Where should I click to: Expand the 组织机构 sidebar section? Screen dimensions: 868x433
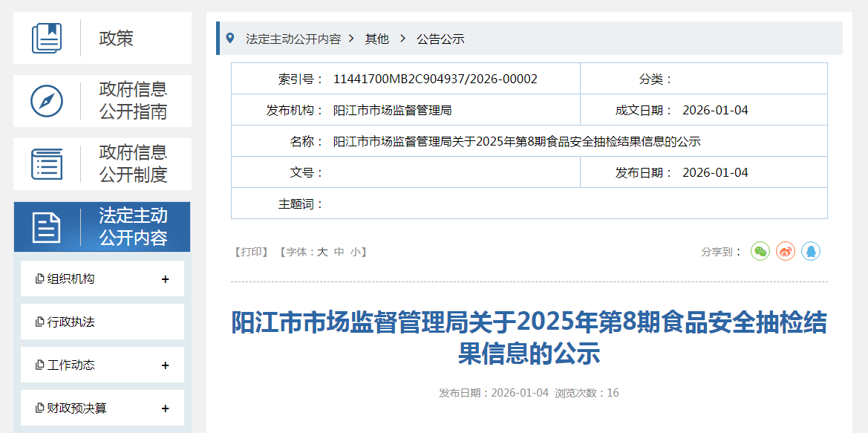pyautogui.click(x=166, y=278)
